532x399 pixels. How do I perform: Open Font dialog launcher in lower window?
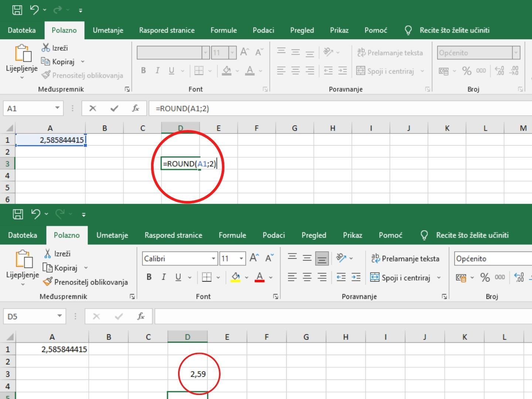click(276, 296)
